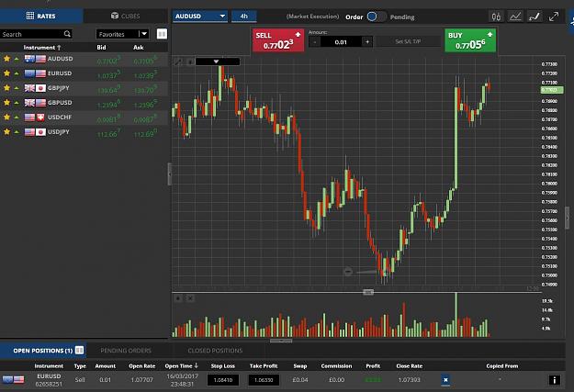This screenshot has height=392, width=574.
Task: Open the AUDUSD instrument dropdown
Action: click(200, 17)
